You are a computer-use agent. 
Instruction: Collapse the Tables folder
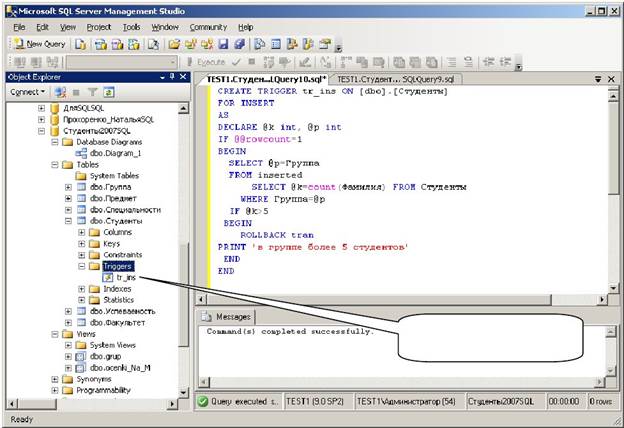click(55, 165)
